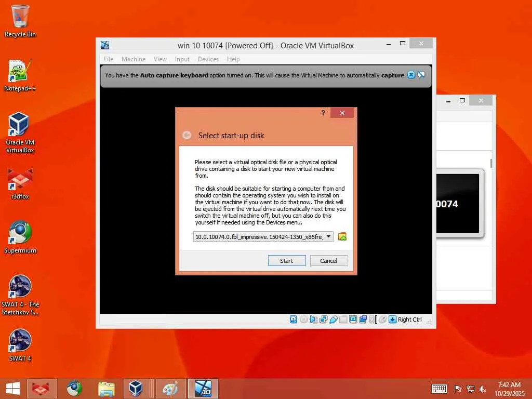
Task: Dismiss the Auto capture keyboard notification
Action: click(411, 75)
